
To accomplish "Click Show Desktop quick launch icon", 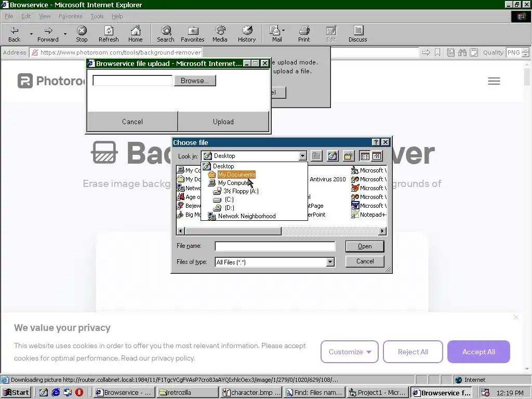I will 44,392.
